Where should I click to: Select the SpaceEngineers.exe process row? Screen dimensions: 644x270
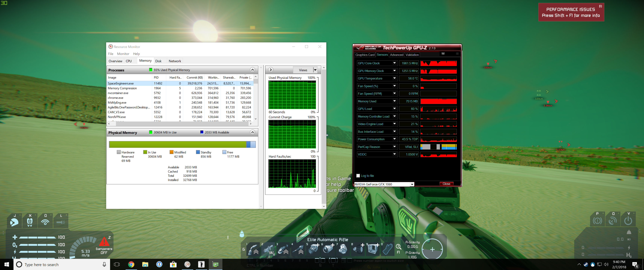click(180, 83)
